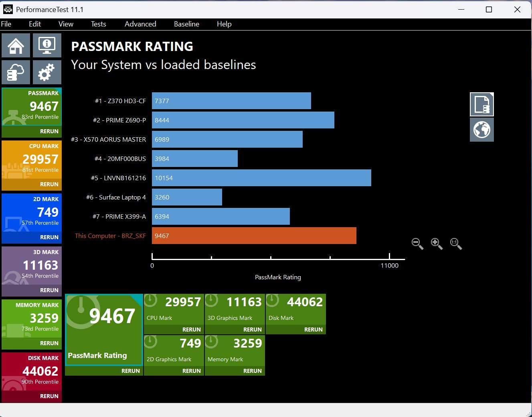532x417 pixels.
Task: Click the Home icon in sidebar
Action: click(x=16, y=45)
